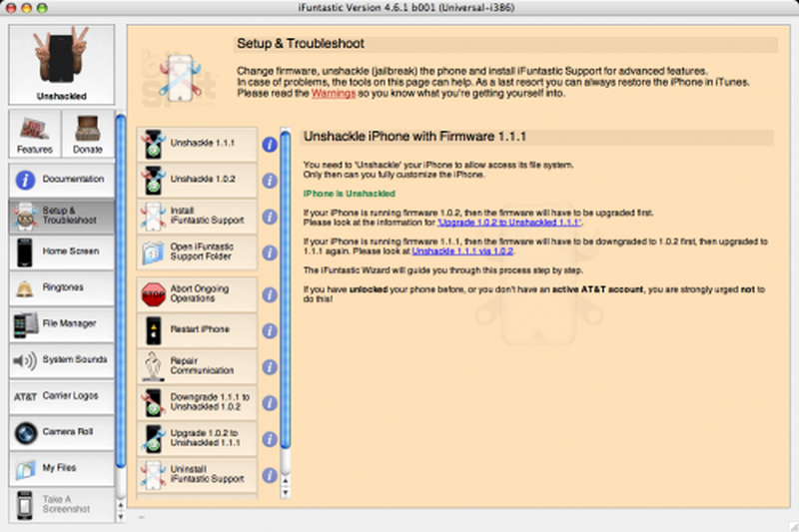Open the Warnings link

tap(334, 93)
